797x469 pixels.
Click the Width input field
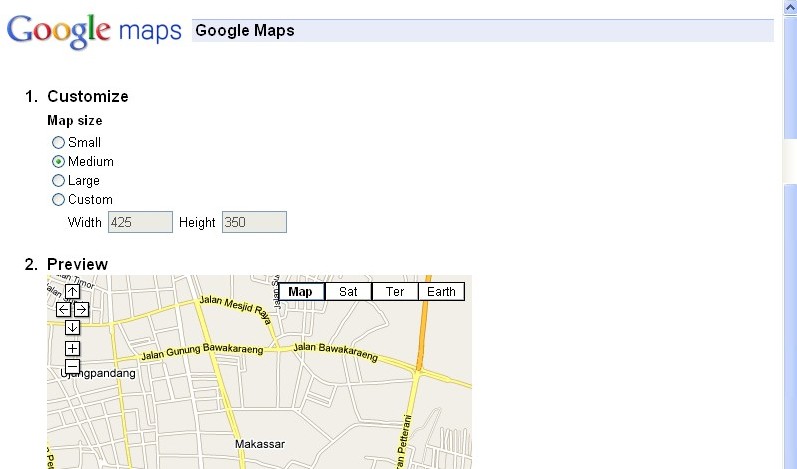click(140, 222)
